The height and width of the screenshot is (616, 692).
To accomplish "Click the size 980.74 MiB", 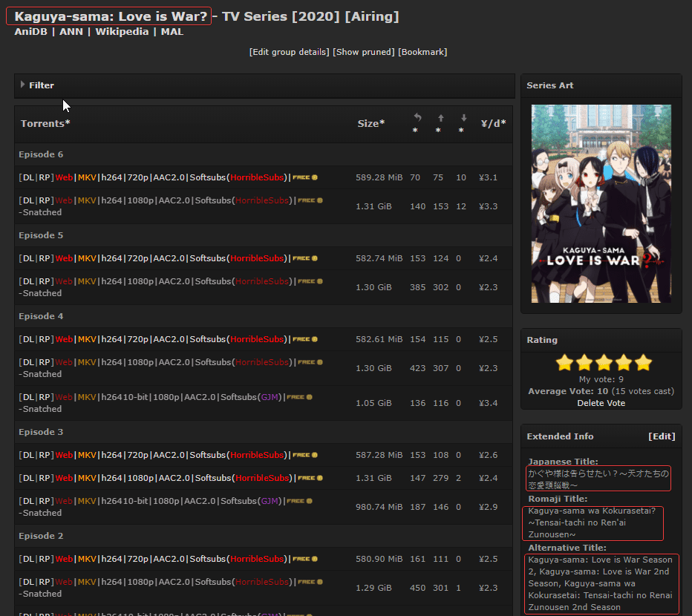I will (x=379, y=507).
